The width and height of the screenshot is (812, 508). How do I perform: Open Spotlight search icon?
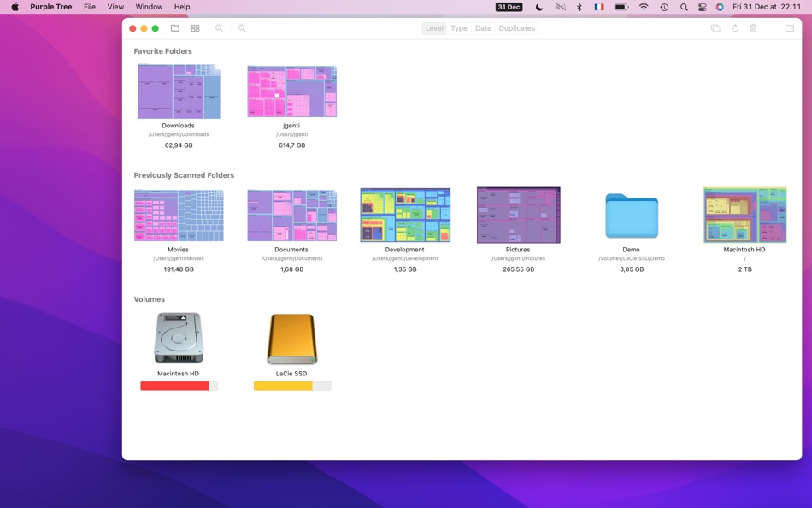tap(684, 7)
